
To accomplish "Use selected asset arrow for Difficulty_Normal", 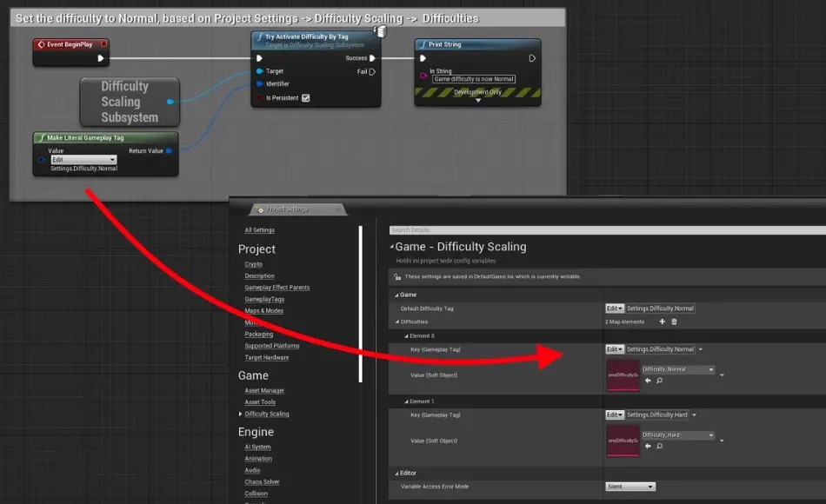I will point(648,381).
